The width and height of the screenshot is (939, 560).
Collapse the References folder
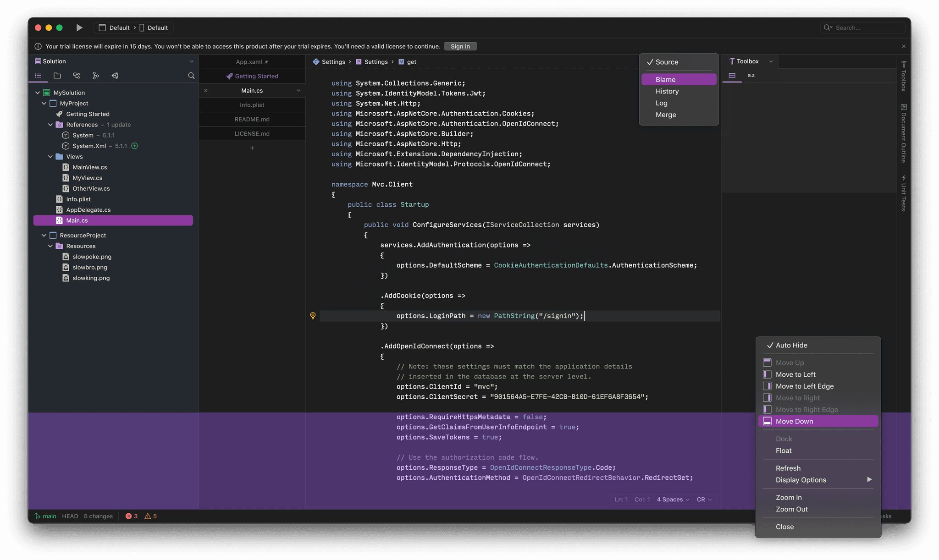(50, 125)
